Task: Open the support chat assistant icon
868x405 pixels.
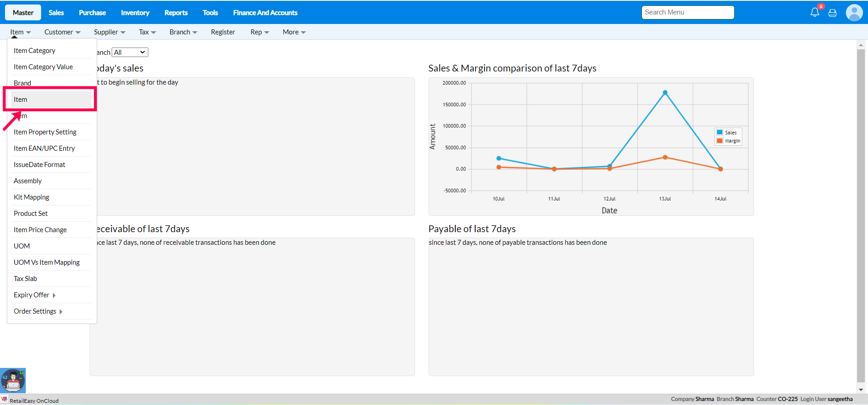Action: tap(13, 381)
